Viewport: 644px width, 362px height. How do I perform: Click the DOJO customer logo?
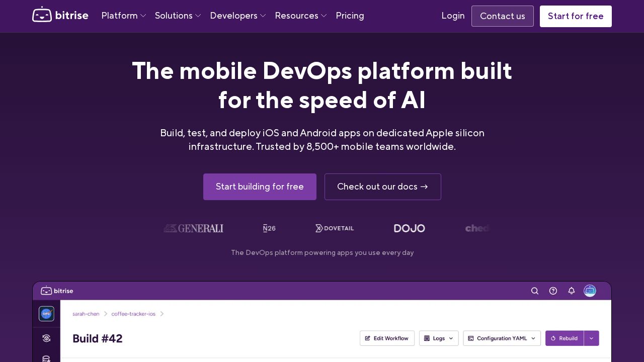(410, 228)
